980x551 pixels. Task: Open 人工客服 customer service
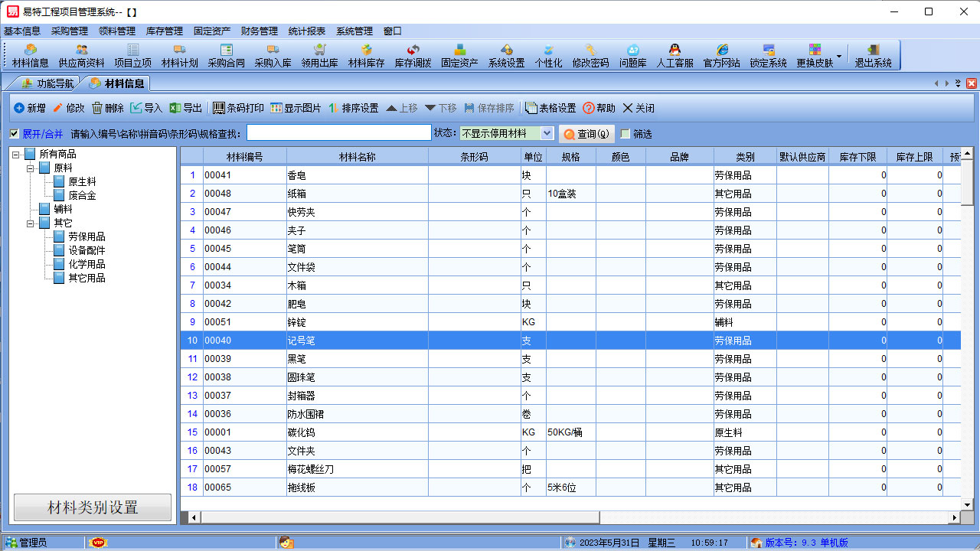(x=675, y=54)
